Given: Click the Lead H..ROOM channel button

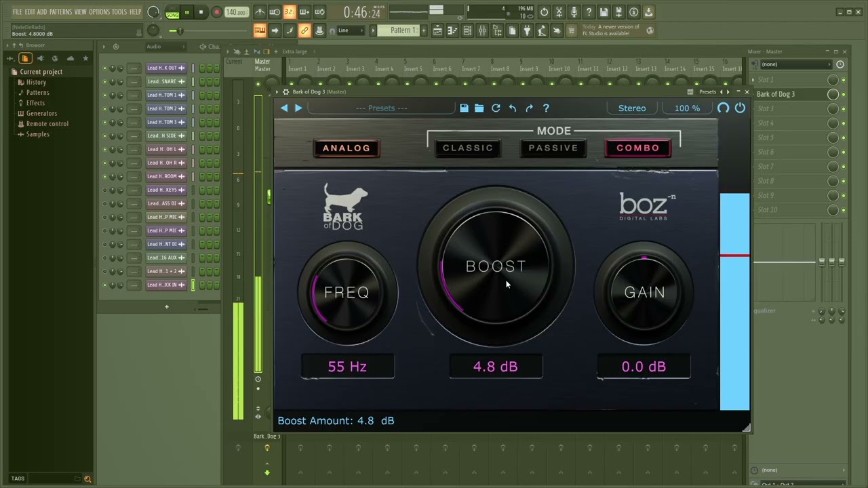Looking at the screenshot, I should point(166,176).
